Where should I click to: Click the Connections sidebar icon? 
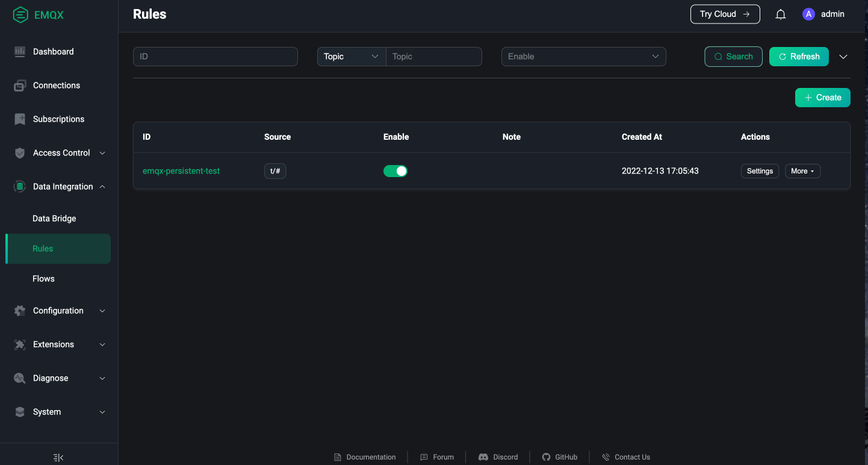point(20,86)
